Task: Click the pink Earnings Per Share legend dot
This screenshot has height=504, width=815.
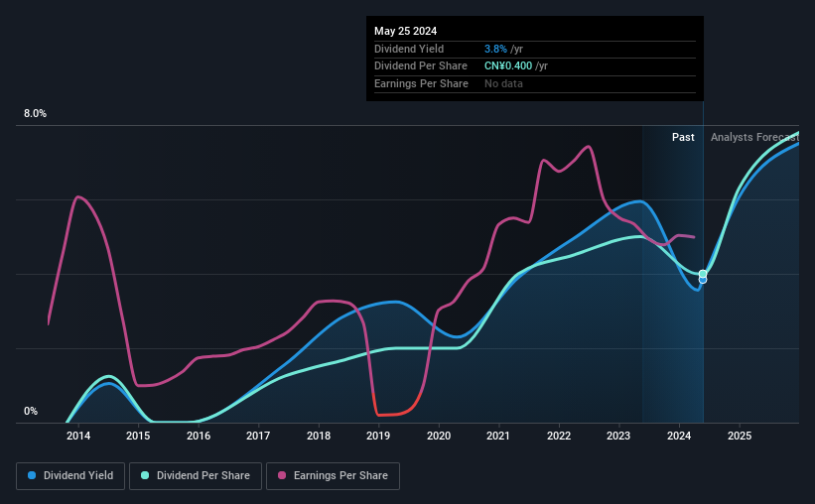Action: click(x=282, y=475)
